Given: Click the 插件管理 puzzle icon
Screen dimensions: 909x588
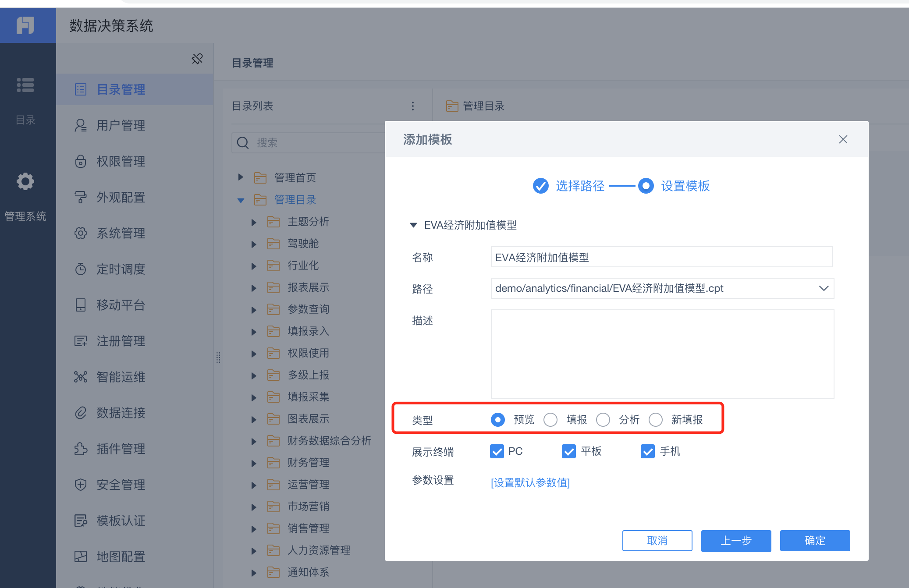Looking at the screenshot, I should [81, 449].
